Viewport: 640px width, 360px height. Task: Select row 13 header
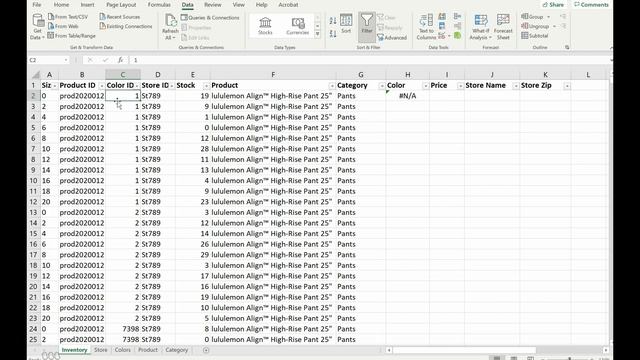[x=33, y=213]
